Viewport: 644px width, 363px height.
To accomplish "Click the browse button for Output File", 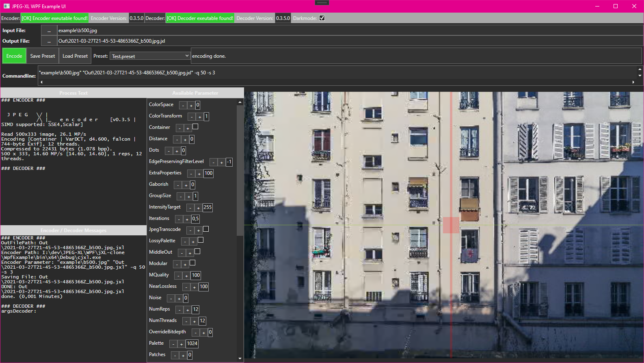I will [x=49, y=41].
